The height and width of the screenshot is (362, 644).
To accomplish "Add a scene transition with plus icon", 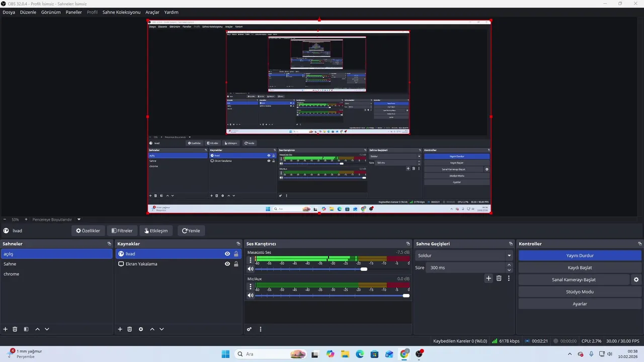I will pos(488,278).
